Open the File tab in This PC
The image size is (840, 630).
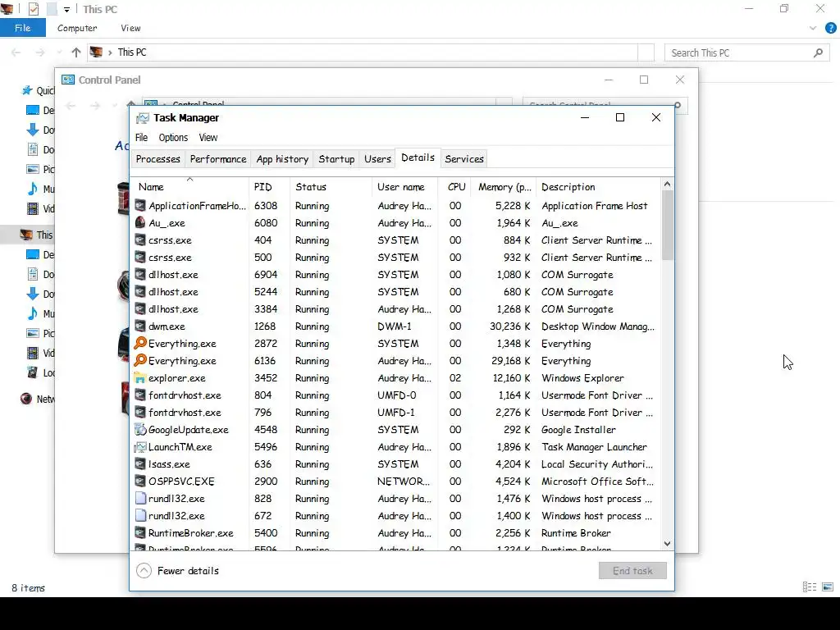(x=22, y=29)
